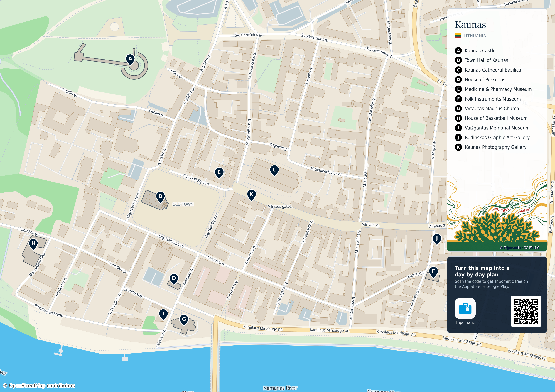Click map pin B at Town Hall

pyautogui.click(x=160, y=197)
